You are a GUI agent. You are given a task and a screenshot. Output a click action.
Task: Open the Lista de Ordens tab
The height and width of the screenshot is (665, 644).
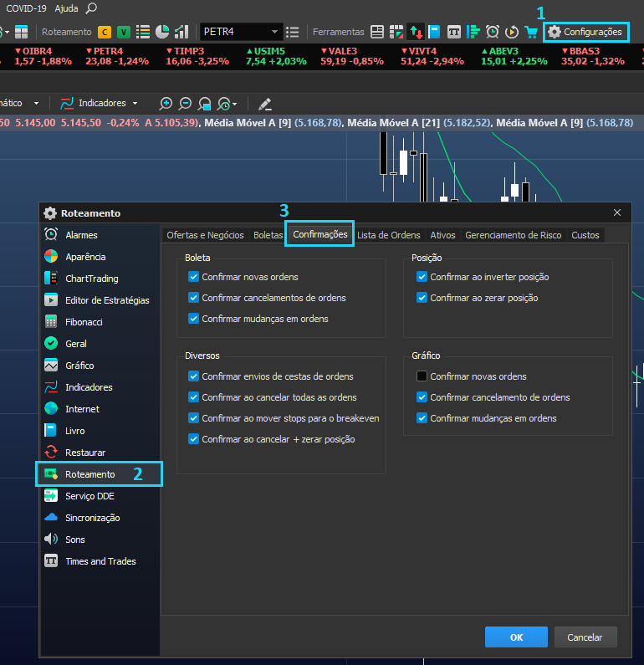(x=388, y=235)
